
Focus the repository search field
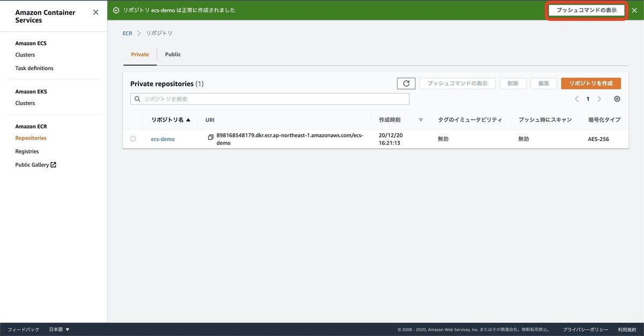click(270, 99)
